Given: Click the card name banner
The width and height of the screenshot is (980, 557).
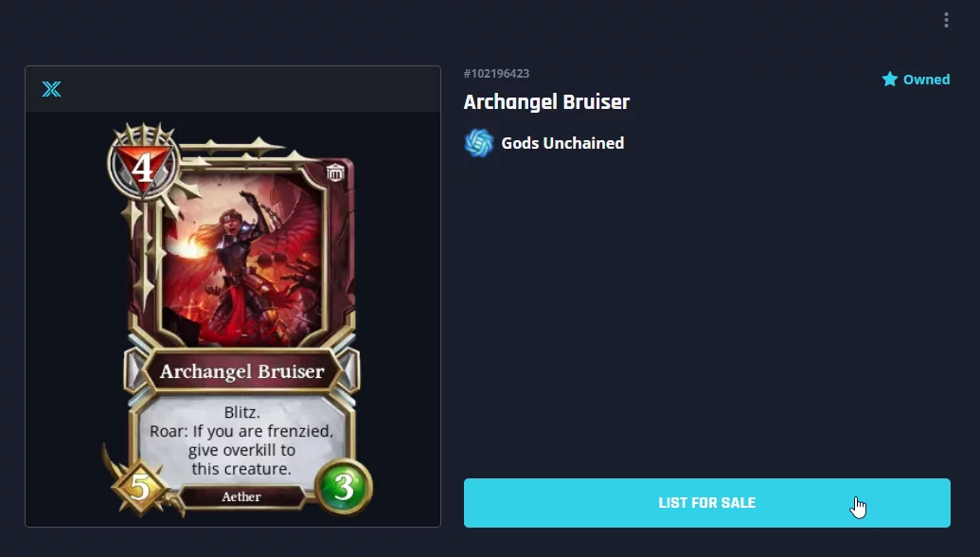Looking at the screenshot, I should [241, 370].
